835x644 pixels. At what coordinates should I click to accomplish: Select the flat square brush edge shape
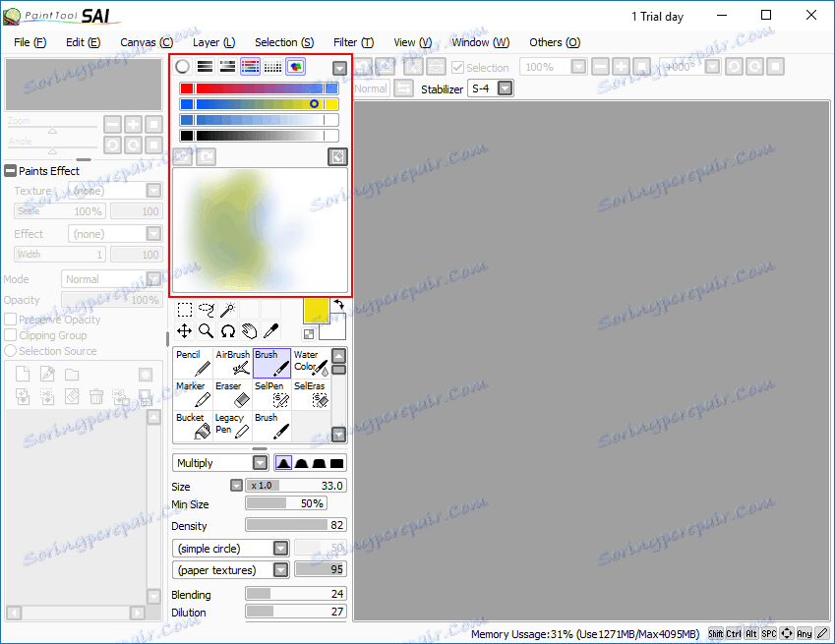[x=336, y=463]
